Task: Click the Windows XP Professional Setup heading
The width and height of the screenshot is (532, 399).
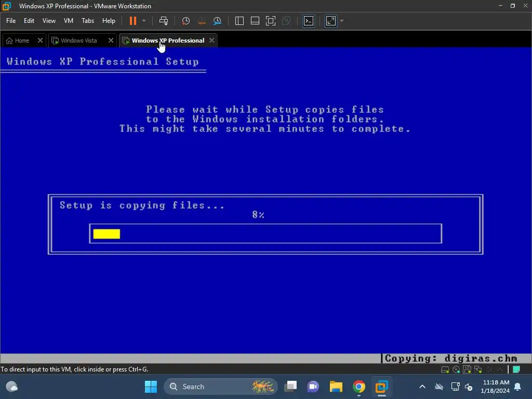Action: click(102, 61)
